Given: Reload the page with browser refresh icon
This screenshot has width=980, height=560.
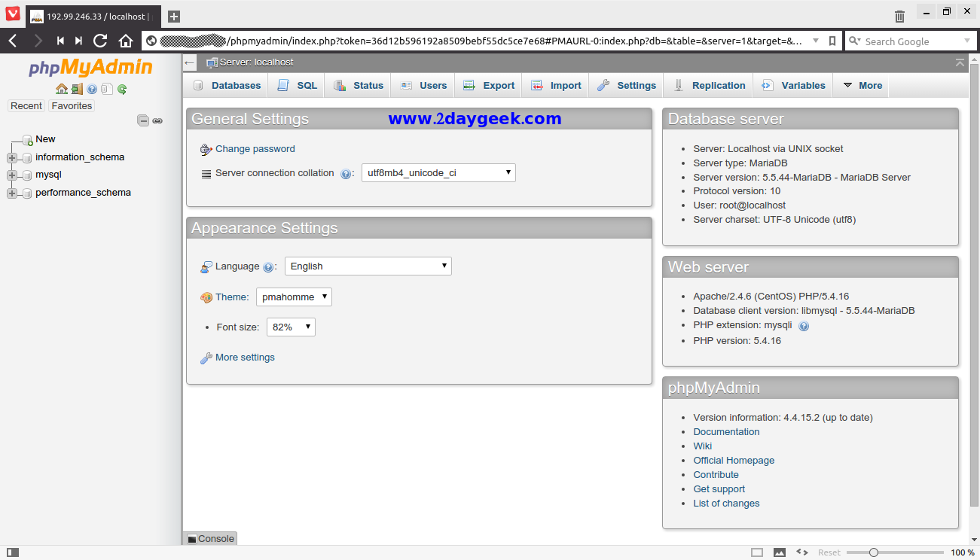Looking at the screenshot, I should tap(100, 41).
